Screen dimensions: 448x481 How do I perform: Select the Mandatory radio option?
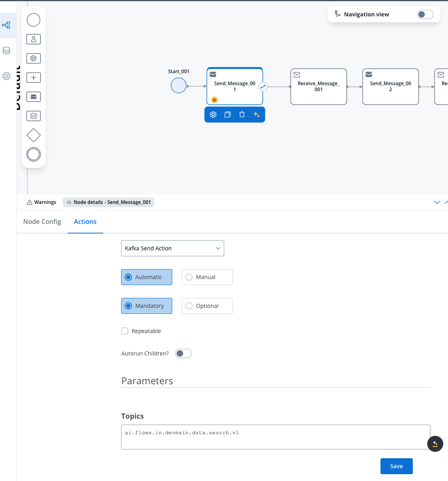pyautogui.click(x=147, y=306)
